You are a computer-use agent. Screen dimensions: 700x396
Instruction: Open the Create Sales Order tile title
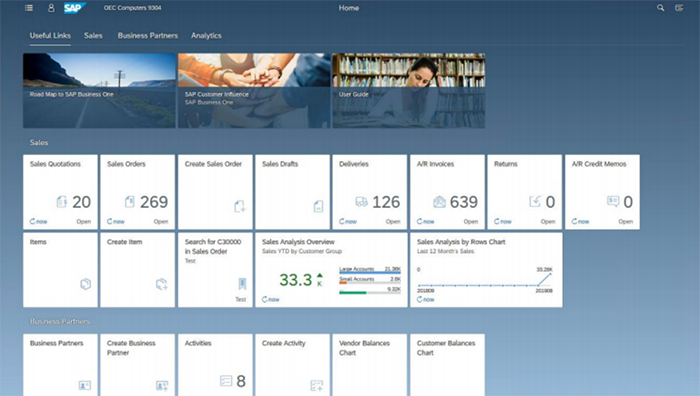[x=213, y=164]
